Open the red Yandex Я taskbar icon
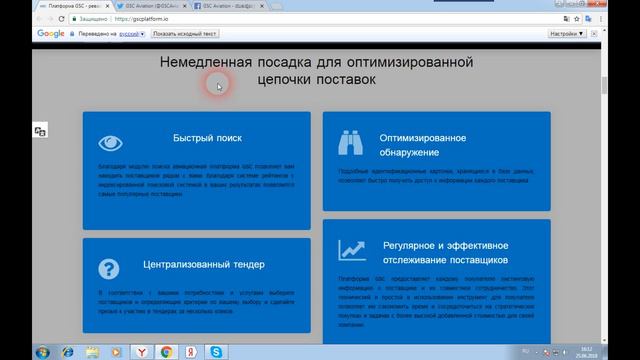The height and width of the screenshot is (360, 640). (x=191, y=352)
